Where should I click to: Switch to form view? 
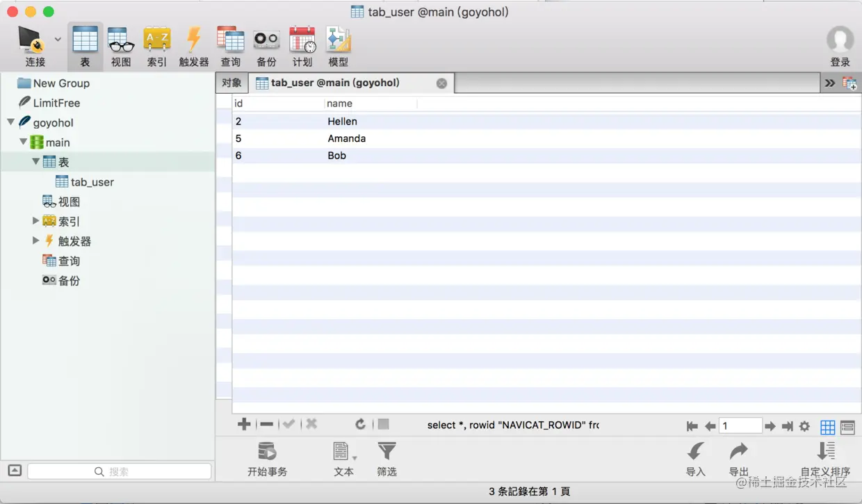tap(847, 426)
